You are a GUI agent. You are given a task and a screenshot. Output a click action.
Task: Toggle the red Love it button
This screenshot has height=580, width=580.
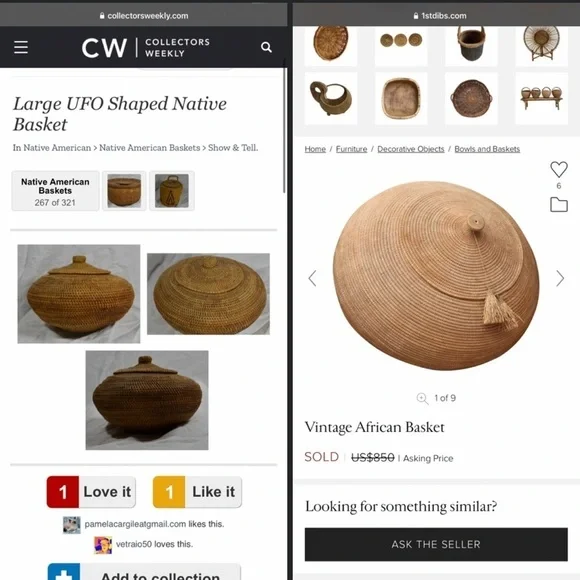click(x=91, y=492)
